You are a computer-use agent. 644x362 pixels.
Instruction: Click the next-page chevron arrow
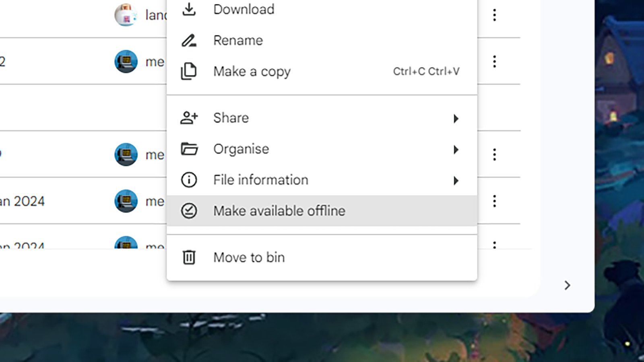click(567, 285)
